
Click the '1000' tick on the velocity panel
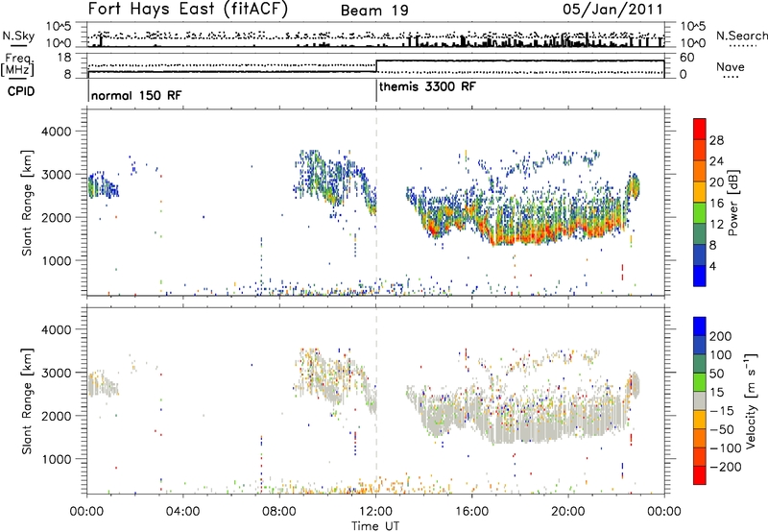(56, 459)
